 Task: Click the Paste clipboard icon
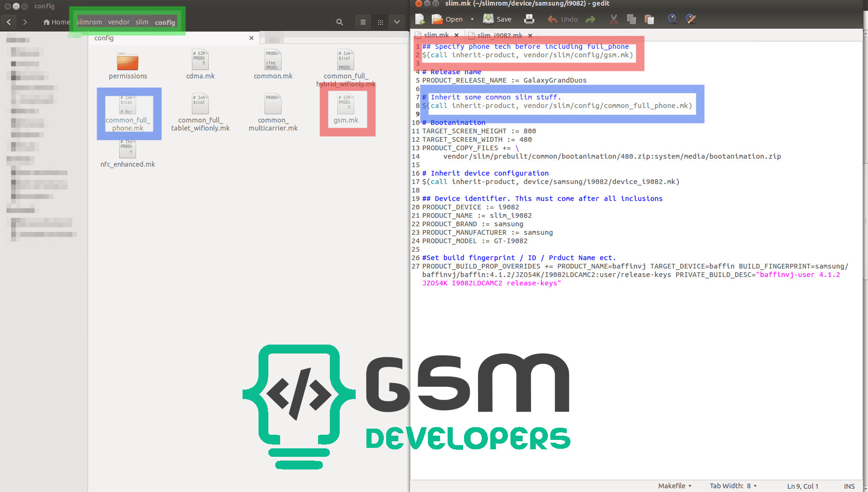click(649, 19)
